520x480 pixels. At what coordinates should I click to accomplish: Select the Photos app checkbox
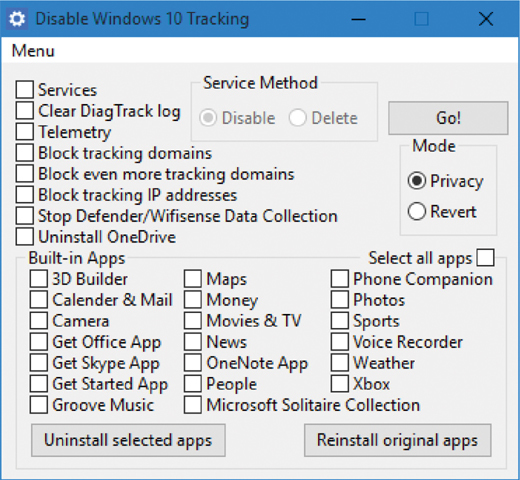[340, 299]
